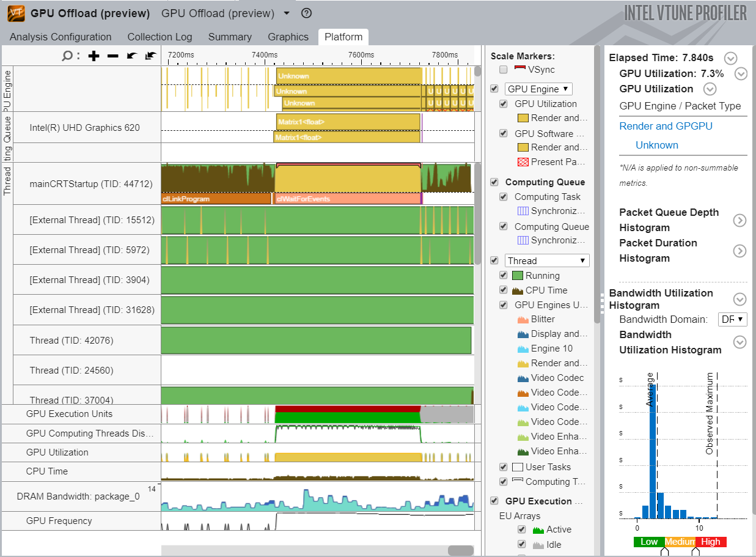The width and height of the screenshot is (756, 557).
Task: Click the undo previous zoom arrow icon
Action: 131,56
